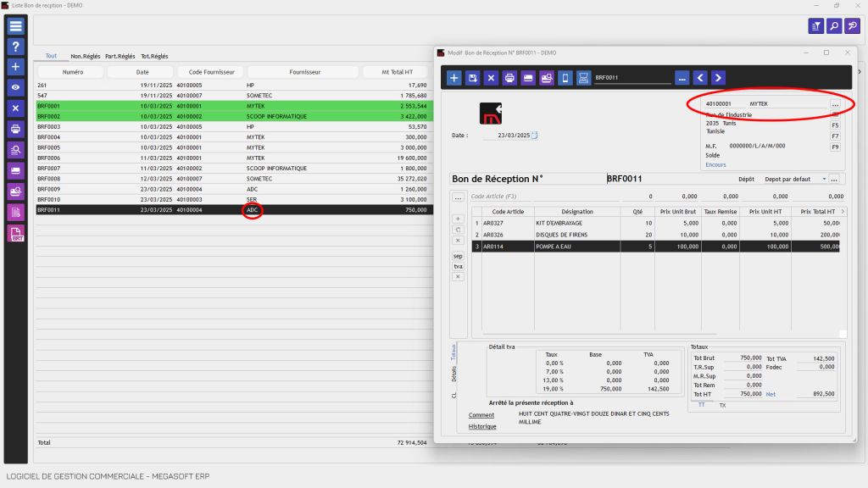868x488 pixels.
Task: Click the mobile phone icon in the dialog toolbar
Action: tap(565, 78)
